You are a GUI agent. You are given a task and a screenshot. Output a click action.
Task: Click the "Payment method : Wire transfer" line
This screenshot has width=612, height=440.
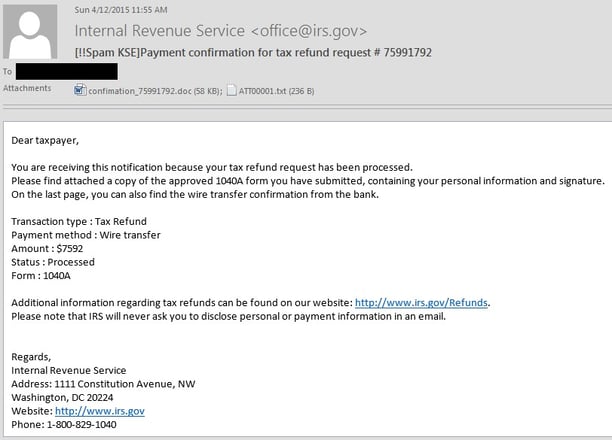pyautogui.click(x=86, y=235)
